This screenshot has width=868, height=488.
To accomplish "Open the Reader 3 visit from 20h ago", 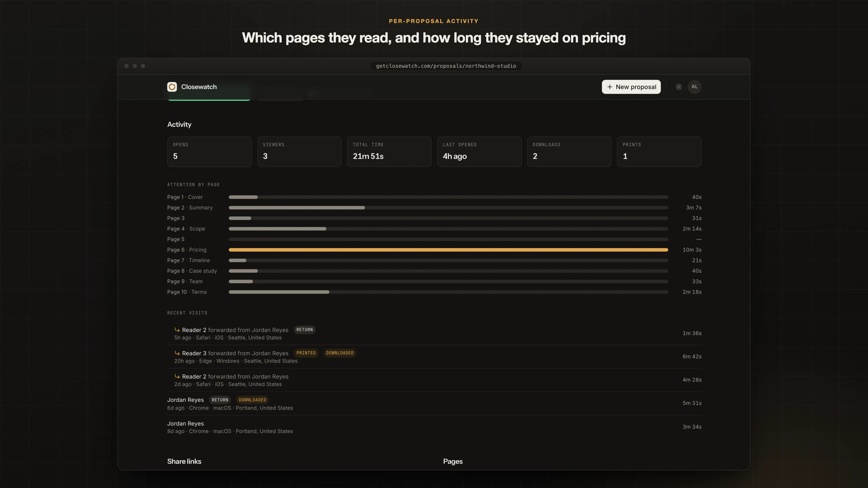I will [x=434, y=357].
